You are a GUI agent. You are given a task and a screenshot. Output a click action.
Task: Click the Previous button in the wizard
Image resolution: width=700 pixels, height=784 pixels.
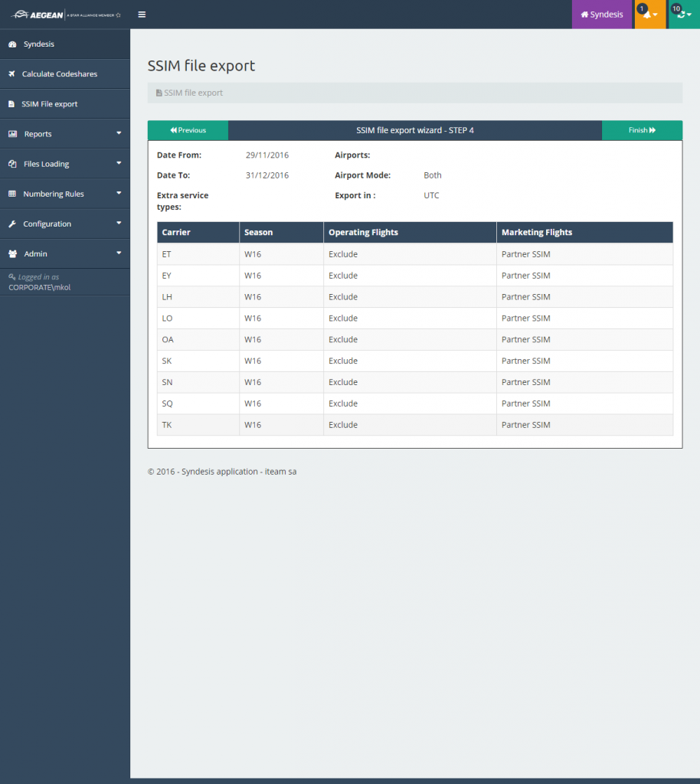point(188,130)
